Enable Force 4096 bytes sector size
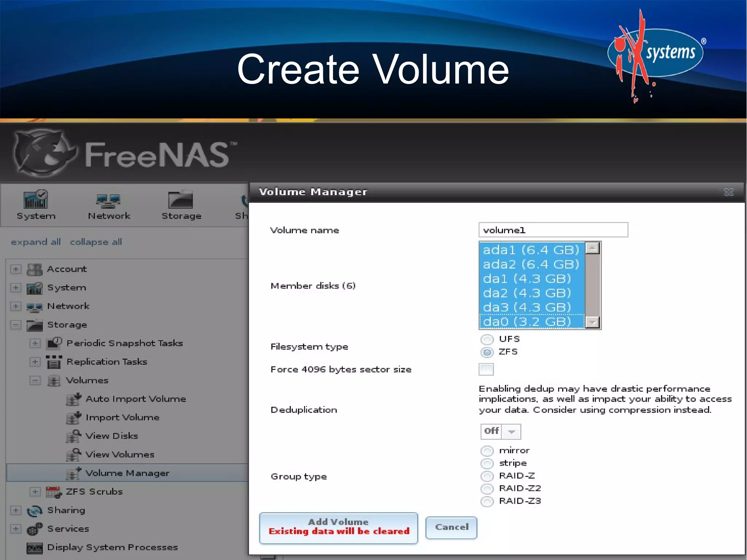This screenshot has width=747, height=560. tap(486, 370)
